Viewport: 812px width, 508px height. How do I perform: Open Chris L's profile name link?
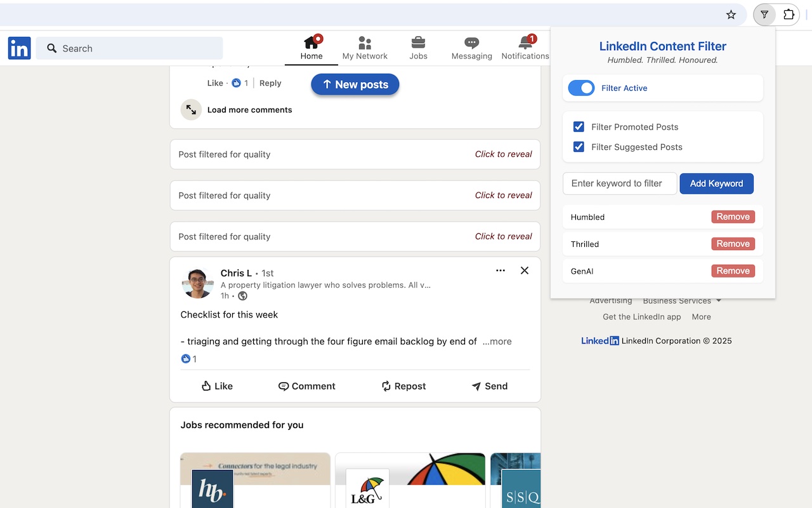236,273
